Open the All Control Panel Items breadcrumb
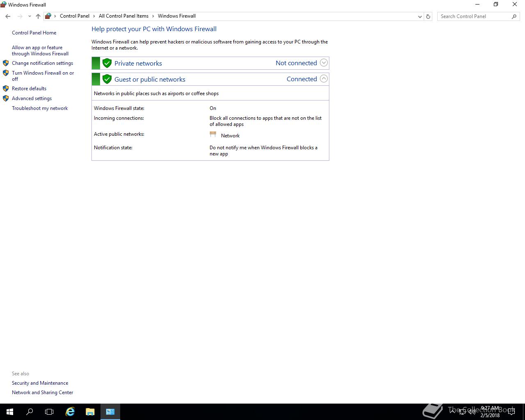 [x=123, y=16]
